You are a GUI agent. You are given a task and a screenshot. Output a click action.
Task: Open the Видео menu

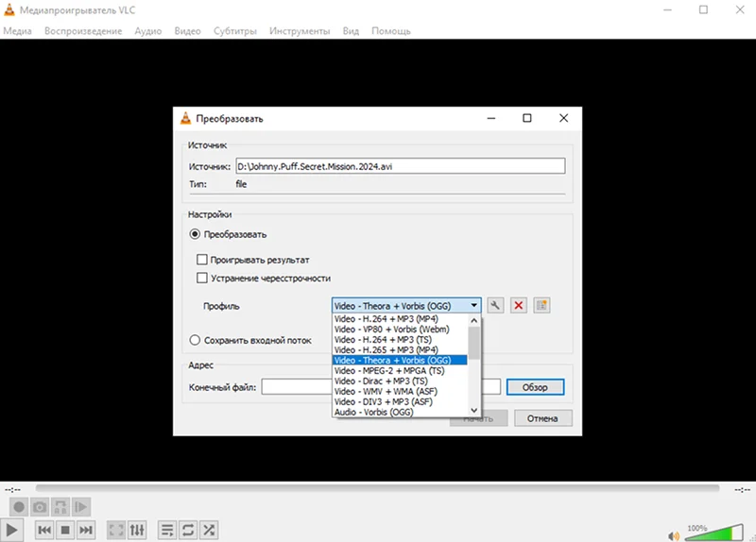[187, 31]
